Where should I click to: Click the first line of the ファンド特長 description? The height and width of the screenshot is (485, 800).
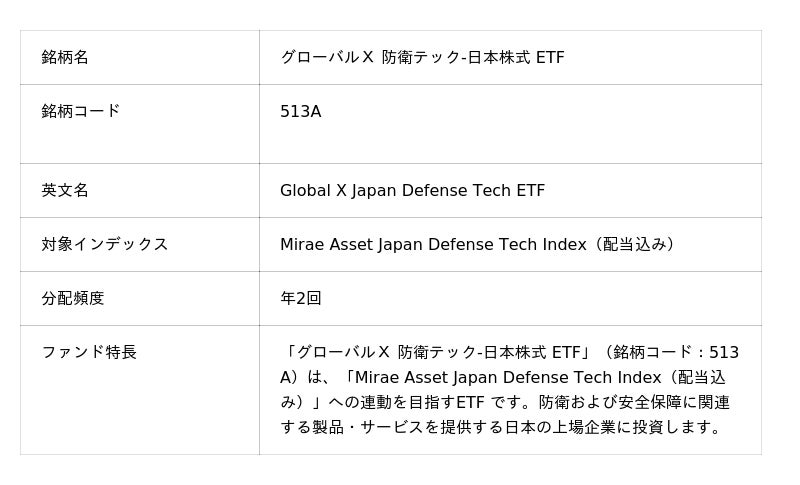tap(510, 352)
